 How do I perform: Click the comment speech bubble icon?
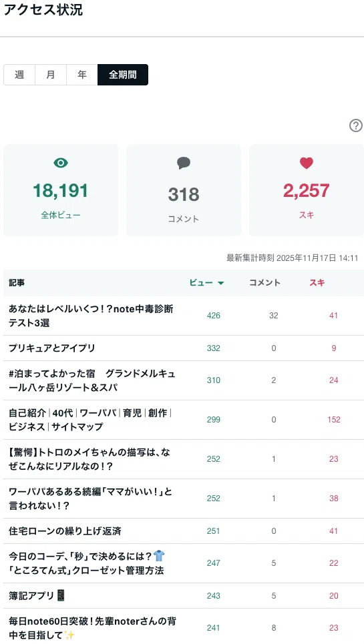(184, 164)
